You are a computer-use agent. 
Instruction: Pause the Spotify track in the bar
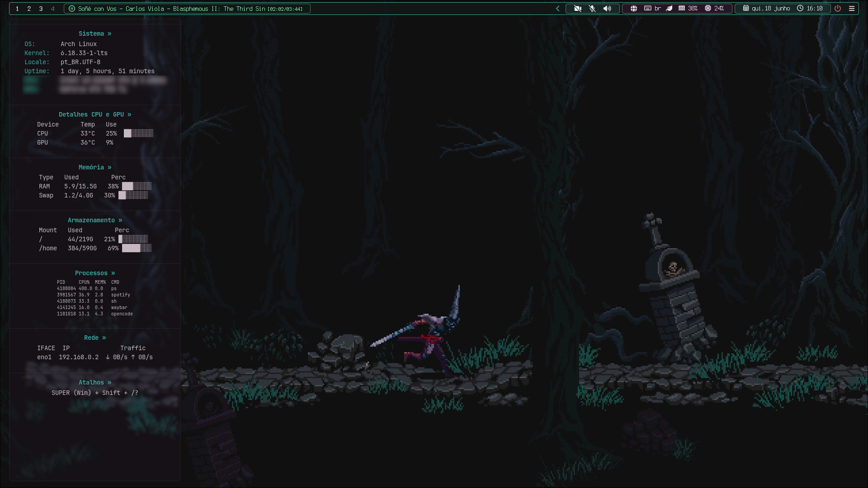click(x=71, y=9)
